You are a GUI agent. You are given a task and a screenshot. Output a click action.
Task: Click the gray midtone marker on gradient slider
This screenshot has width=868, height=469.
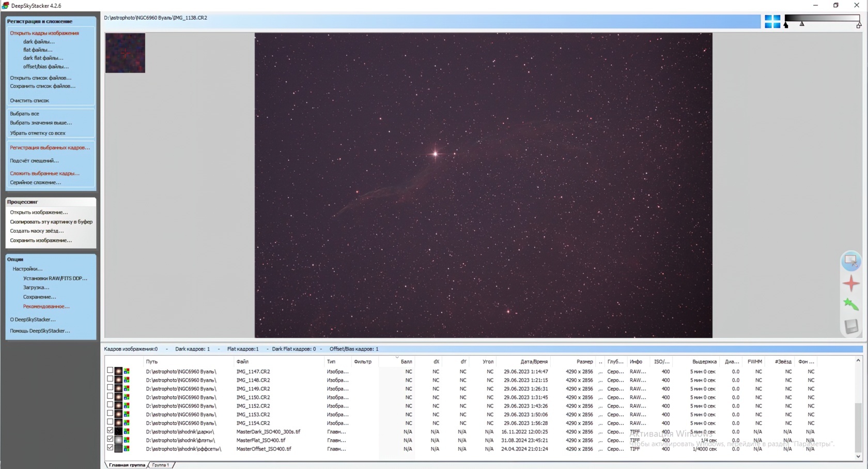click(x=802, y=24)
